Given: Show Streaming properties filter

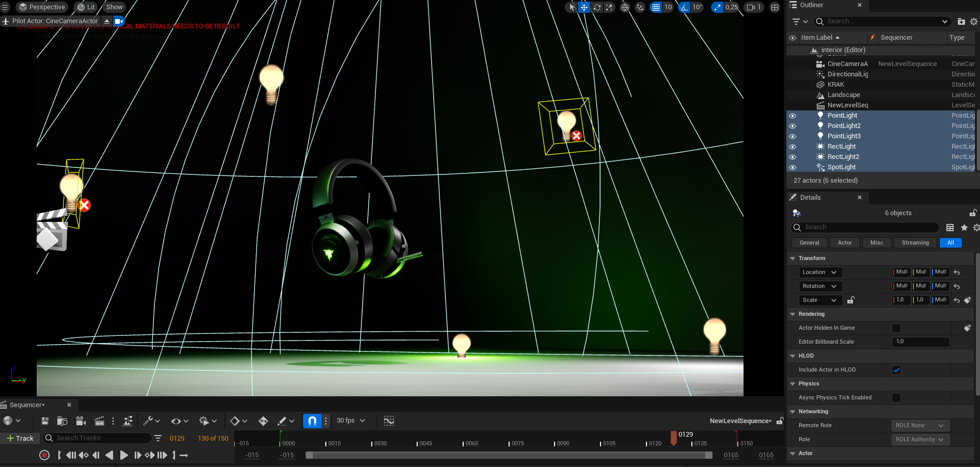Looking at the screenshot, I should [915, 243].
